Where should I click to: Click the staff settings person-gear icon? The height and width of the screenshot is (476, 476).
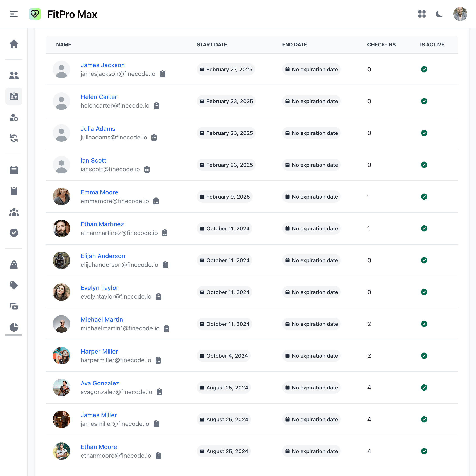pos(14,118)
